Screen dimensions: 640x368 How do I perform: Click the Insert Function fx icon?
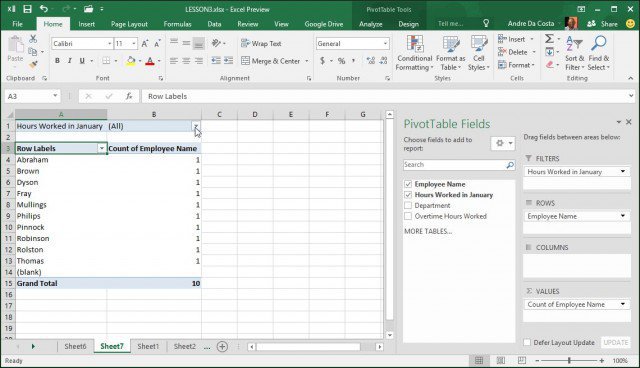(x=129, y=96)
